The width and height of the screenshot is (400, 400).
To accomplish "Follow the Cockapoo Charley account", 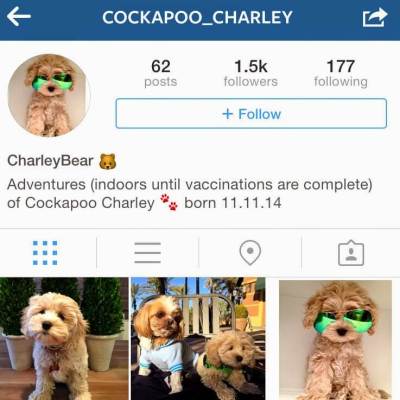I will pyautogui.click(x=251, y=114).
